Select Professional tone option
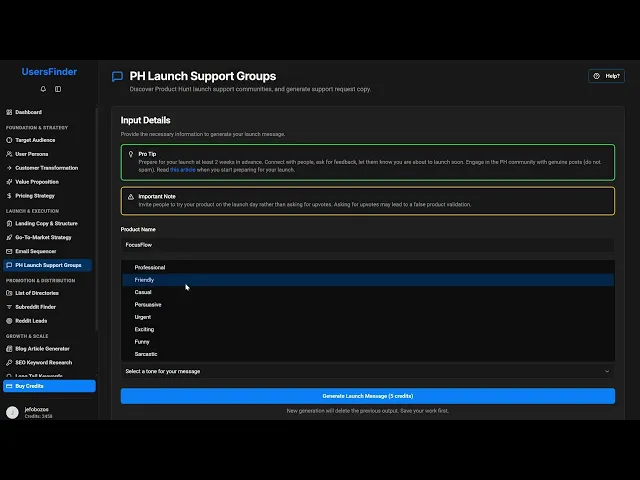 (368, 267)
